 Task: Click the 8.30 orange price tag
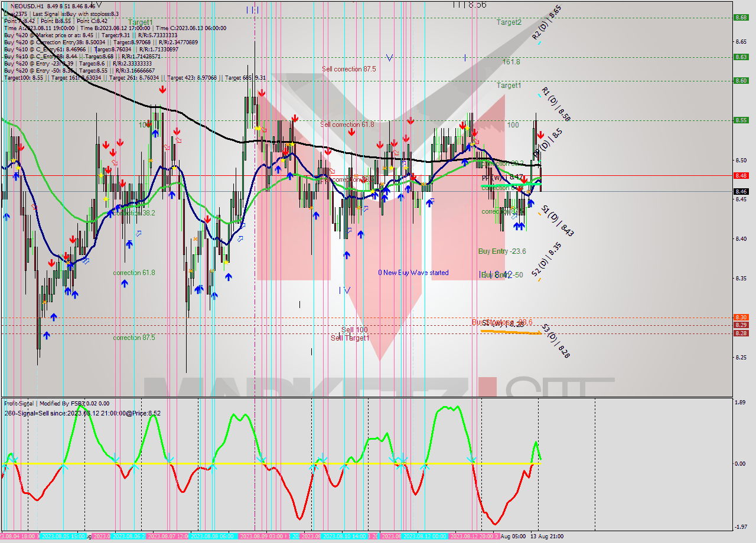coord(741,317)
